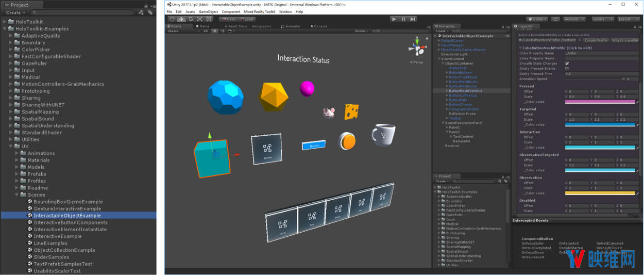Click the cloud services icon
Viewport: 644px width, 275px height.
point(555,19)
